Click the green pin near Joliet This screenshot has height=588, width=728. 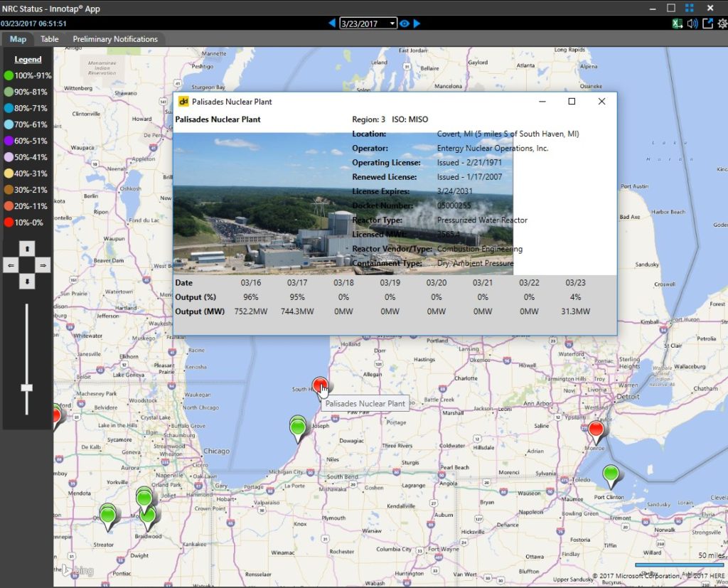click(144, 498)
